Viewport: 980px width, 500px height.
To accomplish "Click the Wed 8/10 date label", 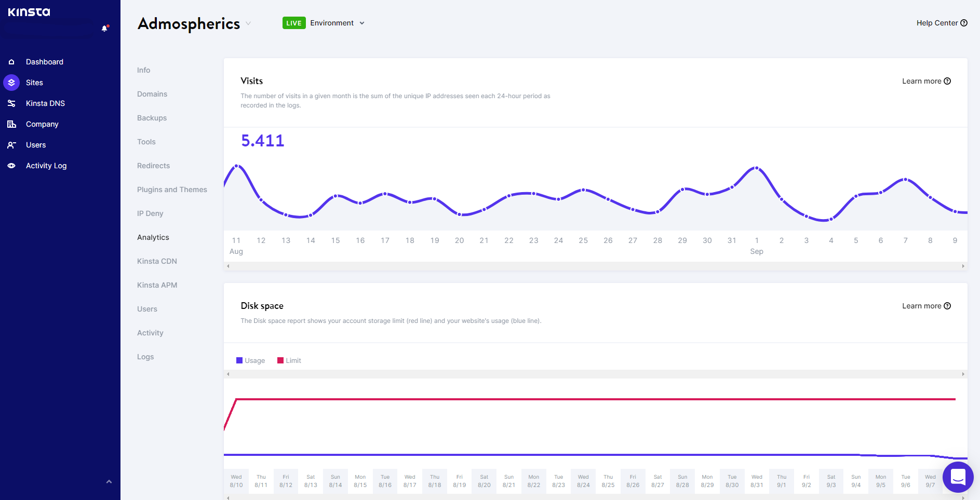I will (236, 481).
